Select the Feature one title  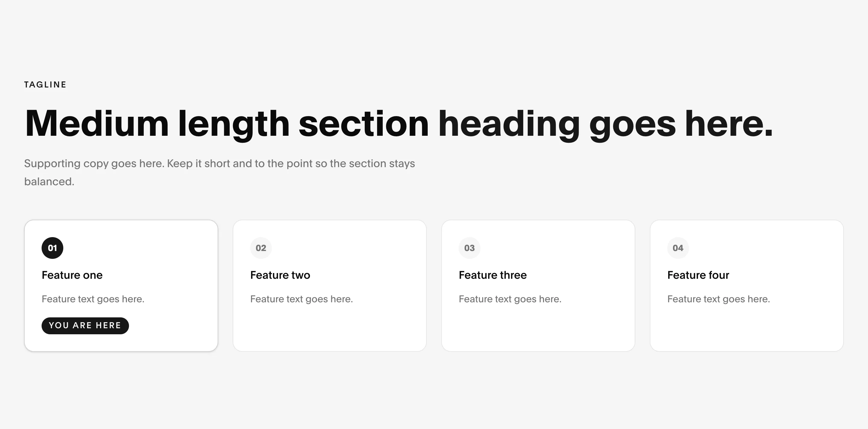point(72,275)
